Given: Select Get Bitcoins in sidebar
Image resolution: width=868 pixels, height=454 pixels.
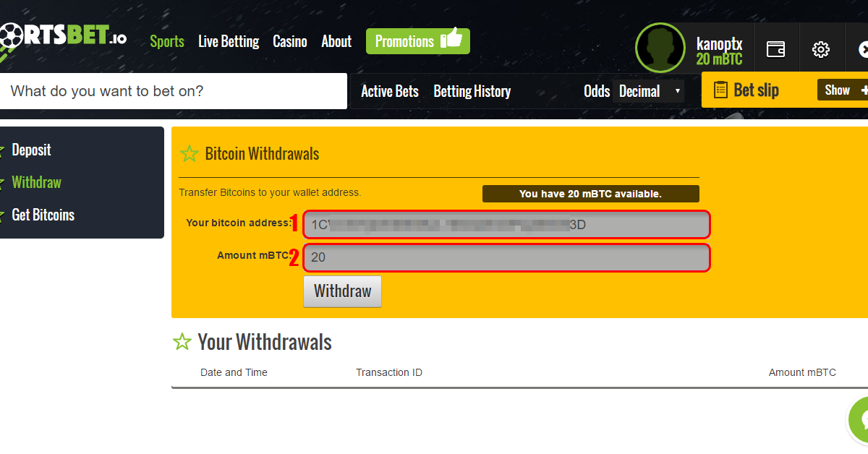Looking at the screenshot, I should tap(43, 215).
